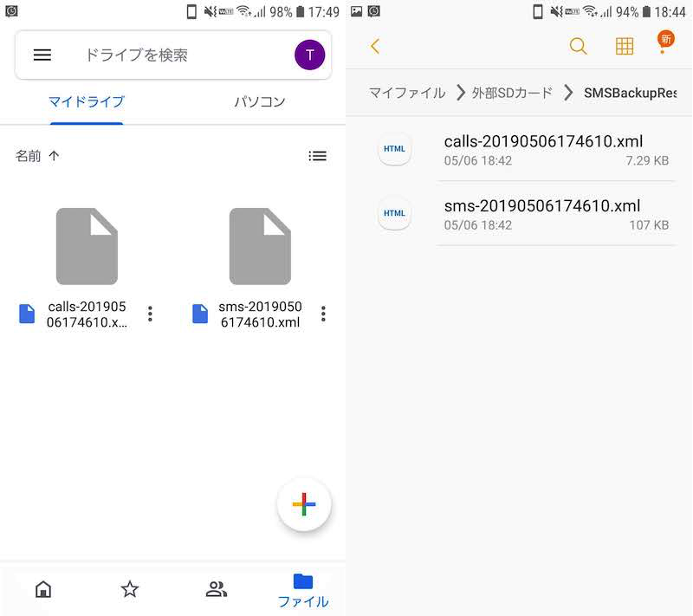This screenshot has width=693, height=616.
Task: Switch to list view layout
Action: [318, 156]
